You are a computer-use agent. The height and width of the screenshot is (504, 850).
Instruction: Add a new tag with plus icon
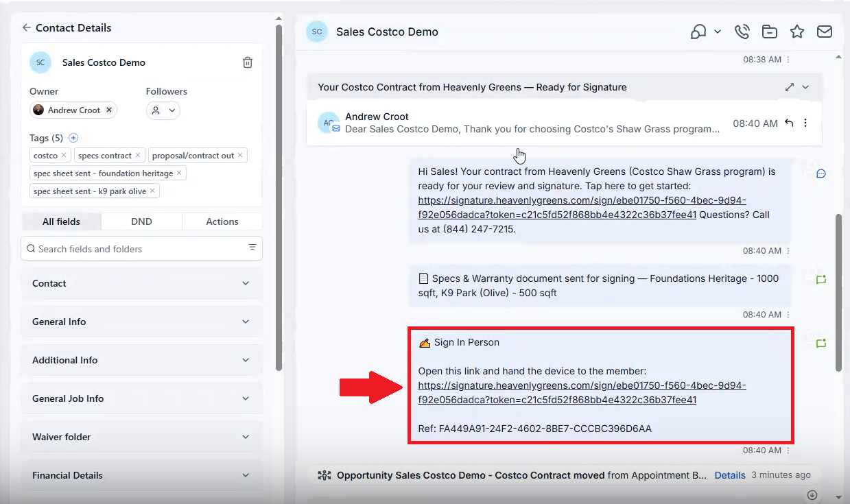(x=74, y=138)
